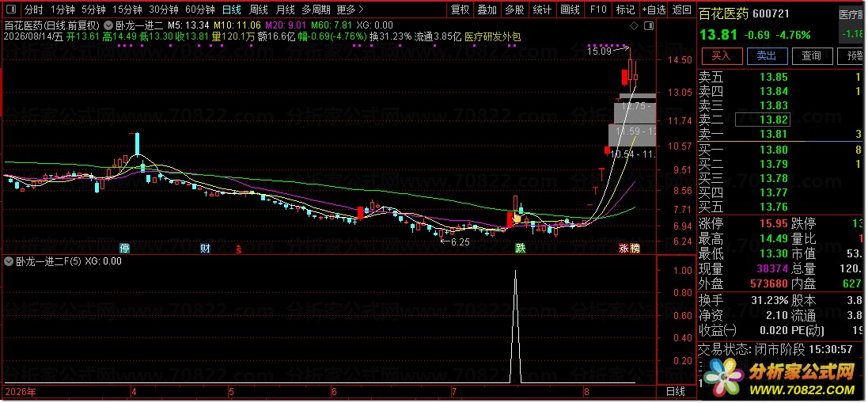
Task: Click the M60: 7.81 moving average label
Action: pos(331,25)
